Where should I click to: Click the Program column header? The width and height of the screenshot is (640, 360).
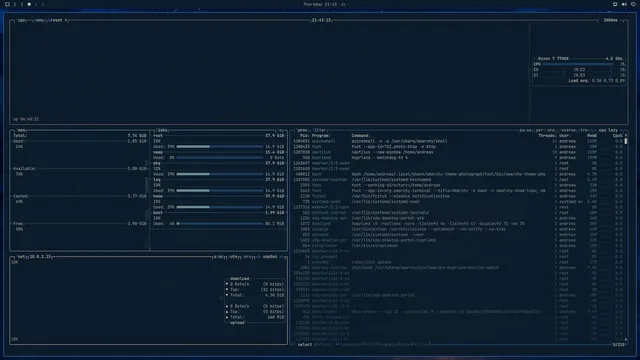(321, 136)
